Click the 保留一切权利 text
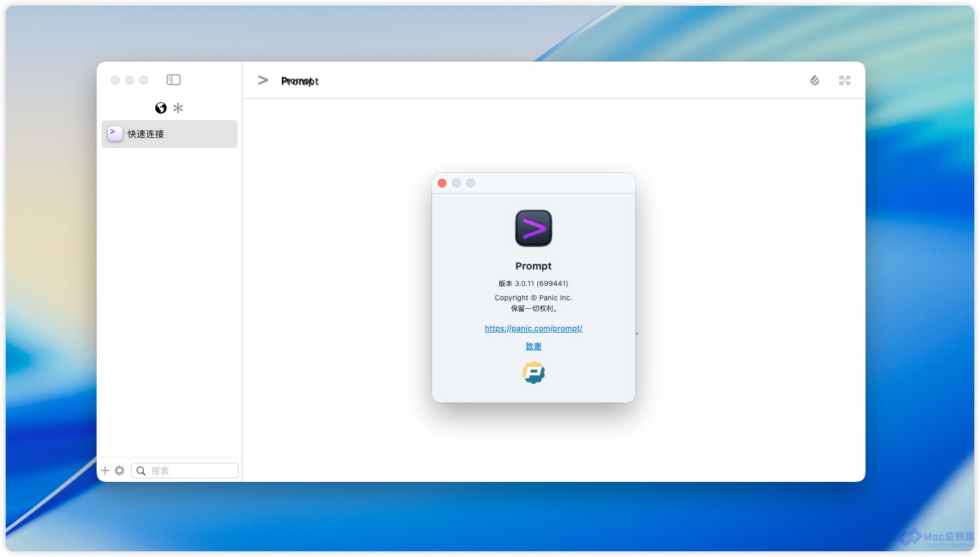The width and height of the screenshot is (980, 557). pos(534,309)
